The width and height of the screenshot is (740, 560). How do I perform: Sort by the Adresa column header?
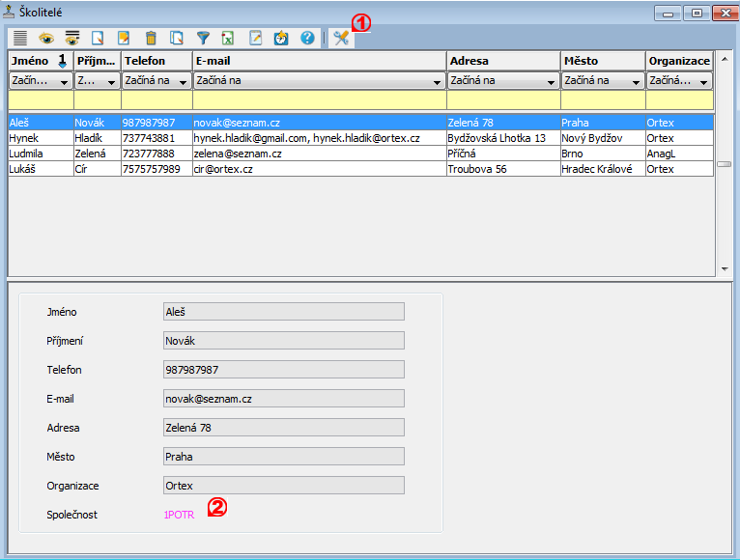[503, 61]
